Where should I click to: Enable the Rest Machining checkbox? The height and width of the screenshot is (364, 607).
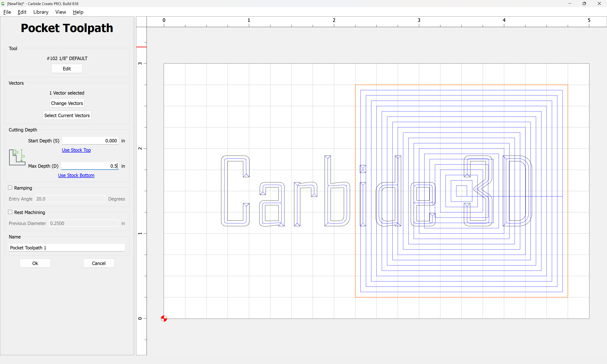click(10, 212)
